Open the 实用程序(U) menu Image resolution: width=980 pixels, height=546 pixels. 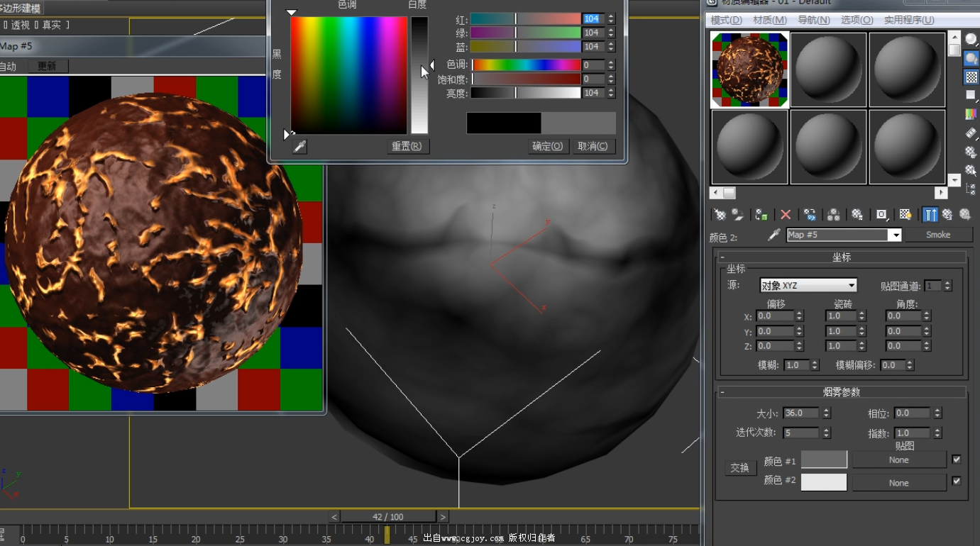point(909,20)
